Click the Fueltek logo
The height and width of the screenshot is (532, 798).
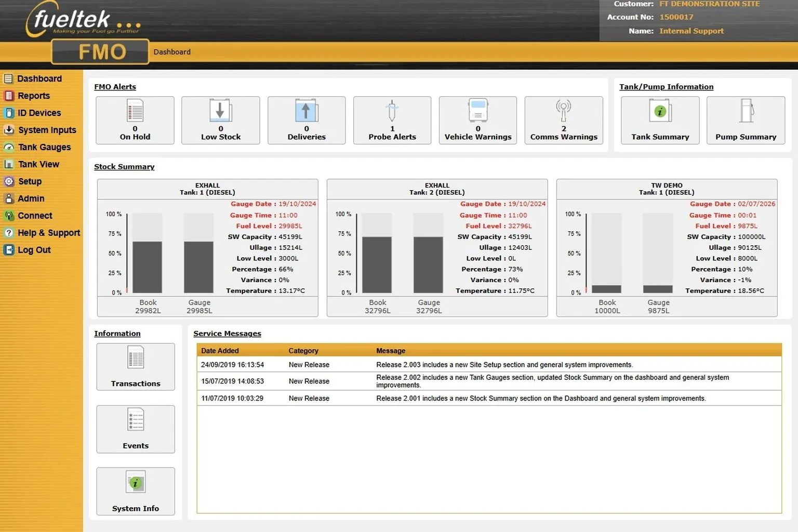pos(83,20)
